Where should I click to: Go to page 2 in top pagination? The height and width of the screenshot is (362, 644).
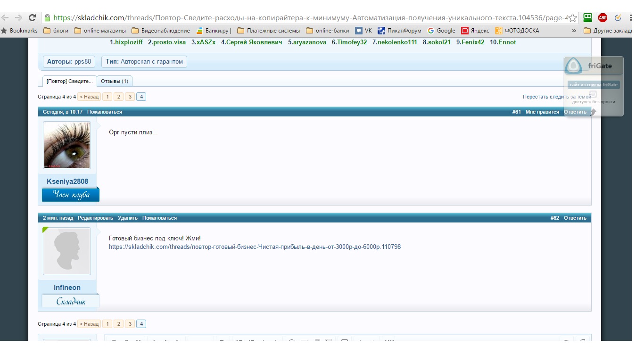tap(118, 97)
